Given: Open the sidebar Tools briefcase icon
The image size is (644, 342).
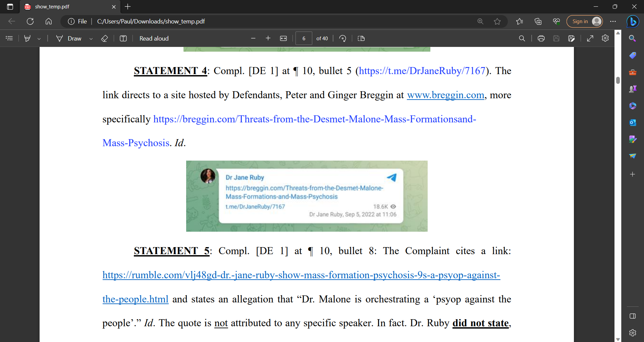Looking at the screenshot, I should click(x=633, y=72).
